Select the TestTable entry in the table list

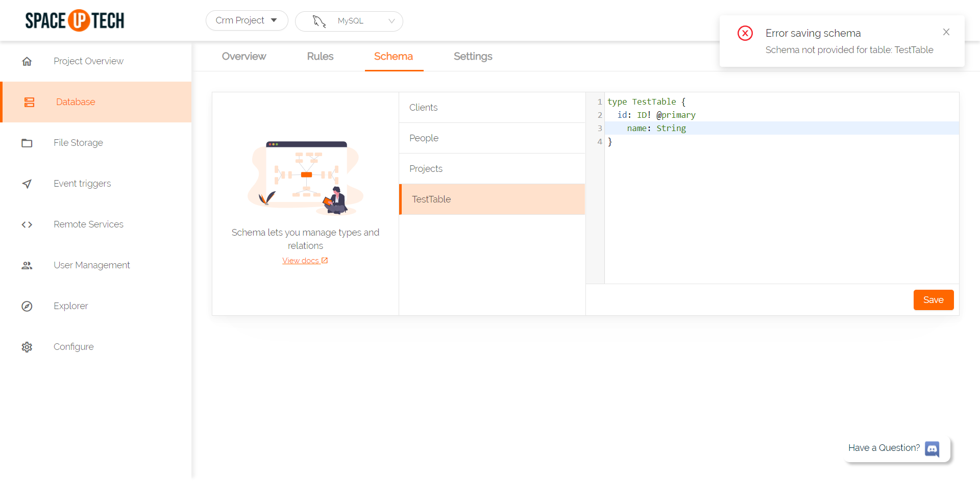pyautogui.click(x=431, y=199)
